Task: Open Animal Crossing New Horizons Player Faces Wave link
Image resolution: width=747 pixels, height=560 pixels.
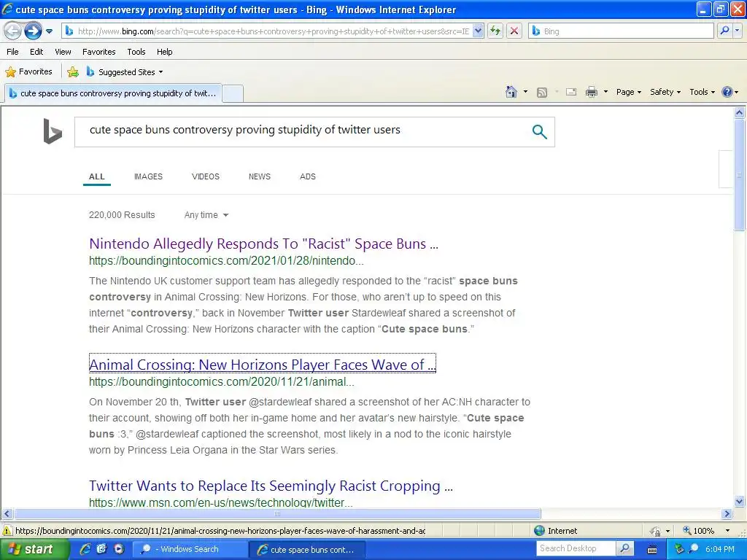Action: 262,365
